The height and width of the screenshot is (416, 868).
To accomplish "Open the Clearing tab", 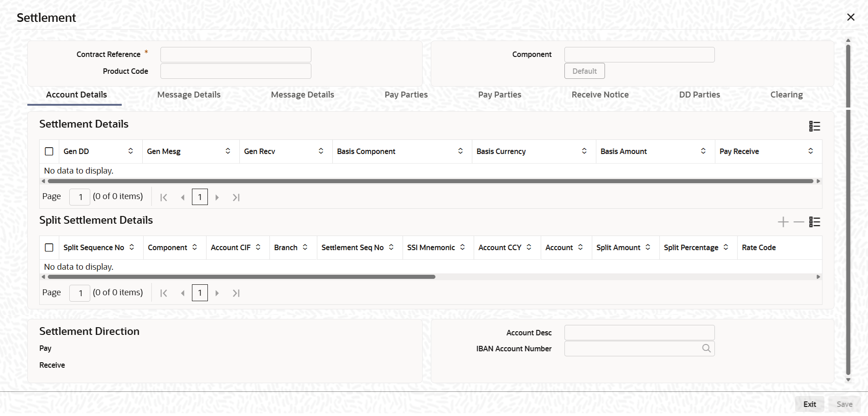I will point(786,95).
